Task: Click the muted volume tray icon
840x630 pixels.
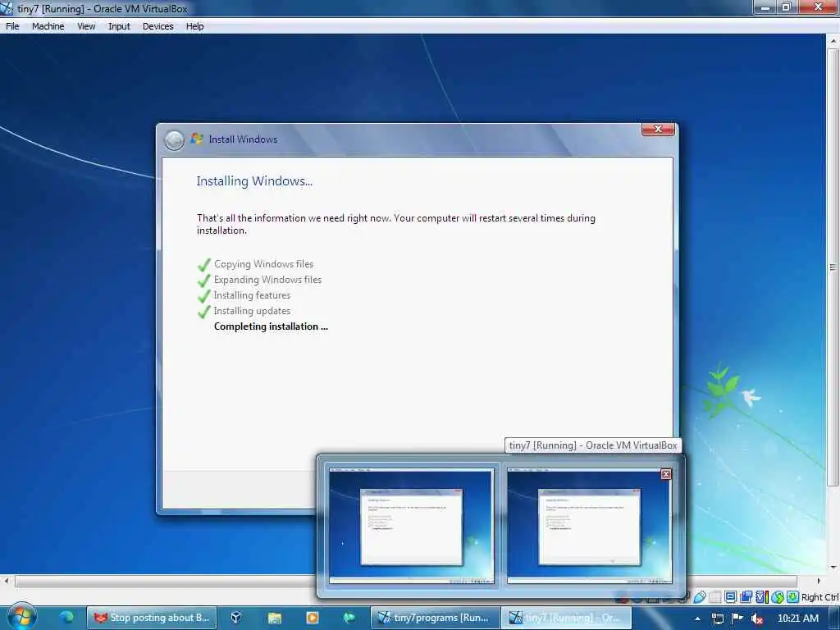Action: 756,619
